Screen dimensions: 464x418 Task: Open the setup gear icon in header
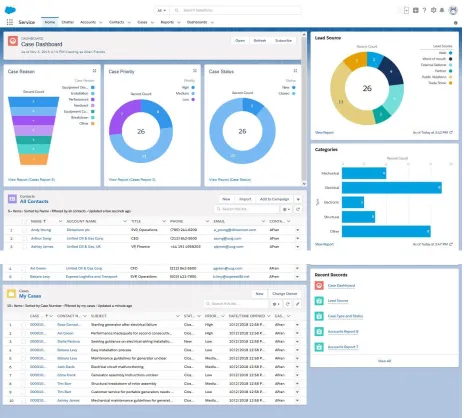[433, 10]
